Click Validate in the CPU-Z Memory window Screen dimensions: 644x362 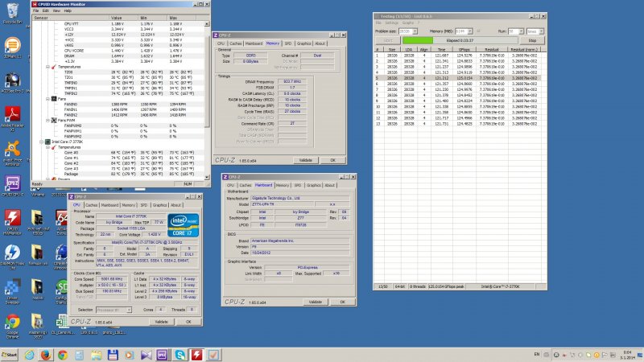pos(306,160)
